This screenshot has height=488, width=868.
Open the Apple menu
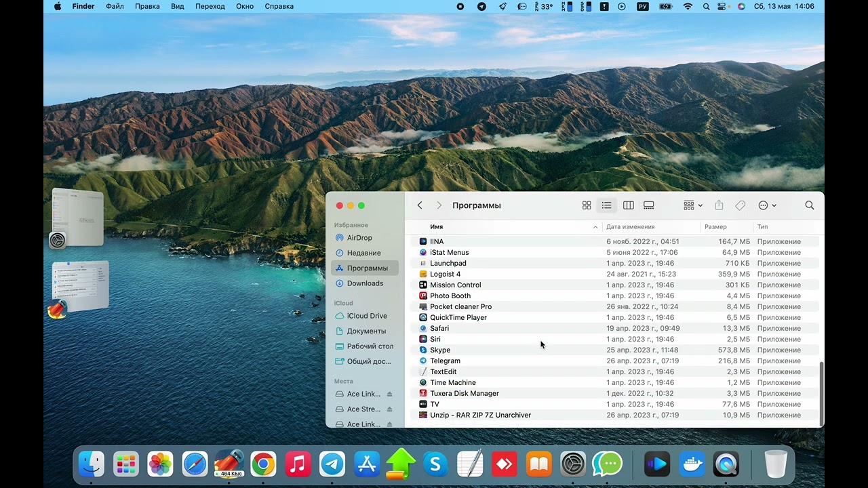coord(58,6)
